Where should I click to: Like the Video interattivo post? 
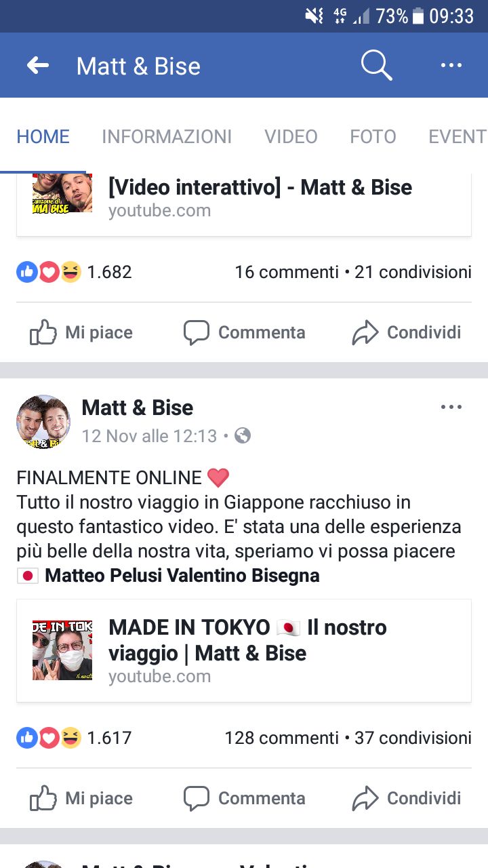pyautogui.click(x=81, y=332)
